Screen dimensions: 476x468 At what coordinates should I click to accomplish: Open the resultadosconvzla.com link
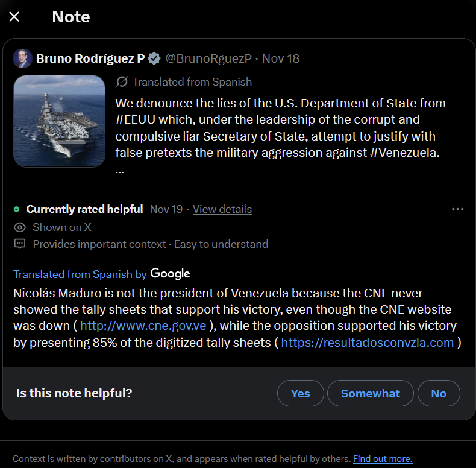(368, 343)
